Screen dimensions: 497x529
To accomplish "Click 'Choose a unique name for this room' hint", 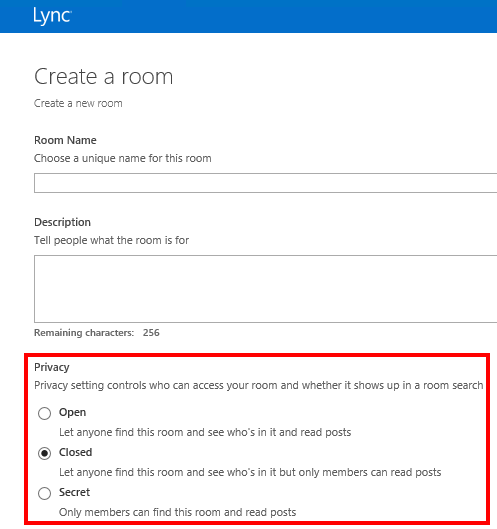I will 123,158.
